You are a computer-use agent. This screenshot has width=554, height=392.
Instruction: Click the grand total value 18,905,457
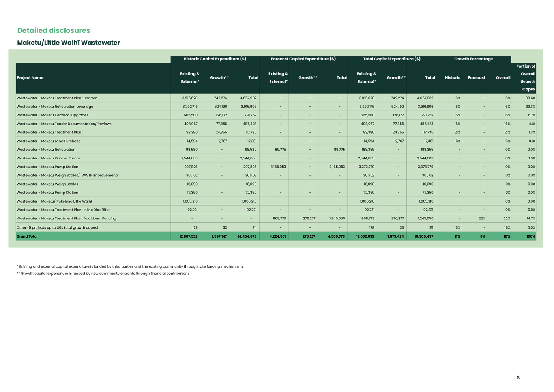click(422, 236)
